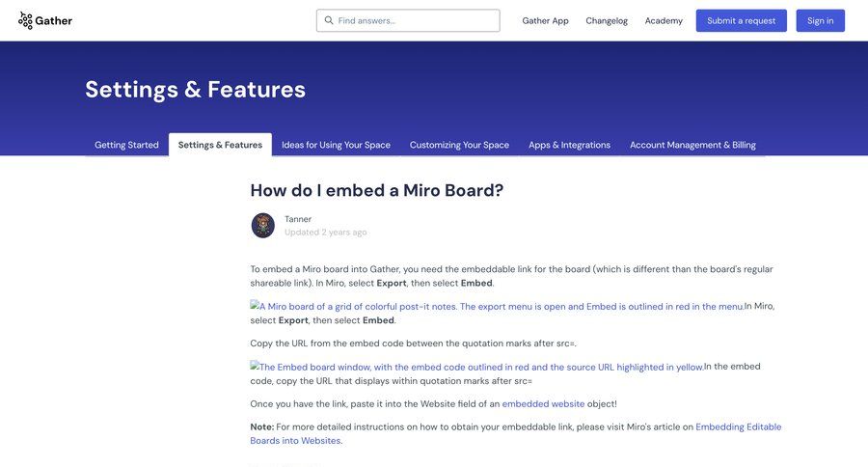Open Account Management & Billing tab

692,145
